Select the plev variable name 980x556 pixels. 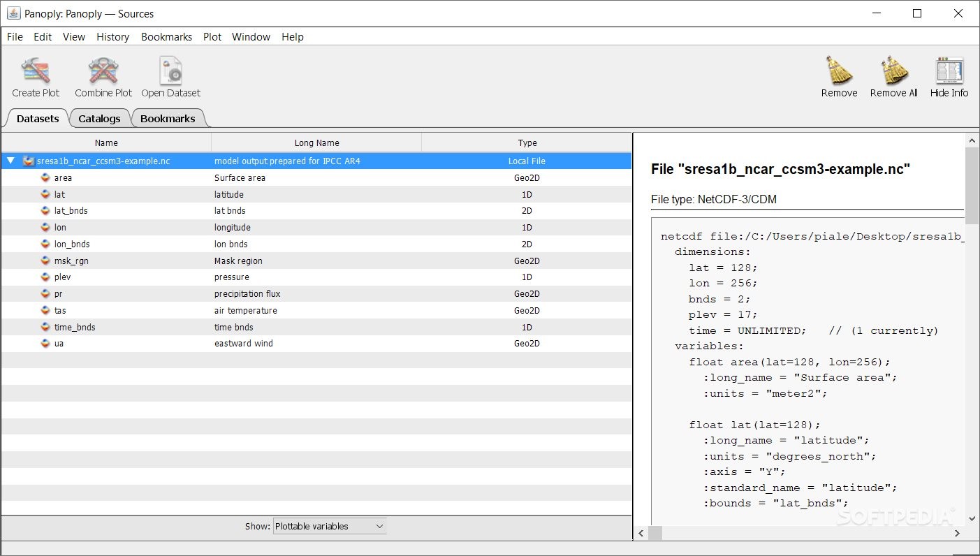[62, 277]
